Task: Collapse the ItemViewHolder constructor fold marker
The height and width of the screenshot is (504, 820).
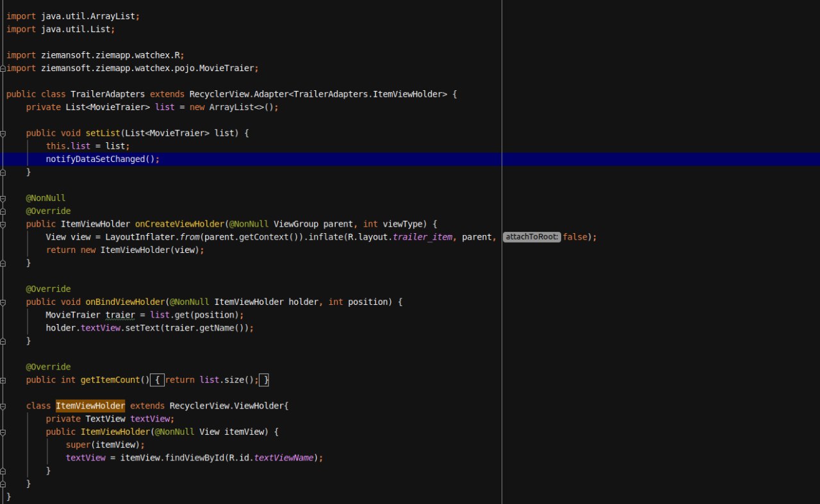Action: click(x=3, y=432)
